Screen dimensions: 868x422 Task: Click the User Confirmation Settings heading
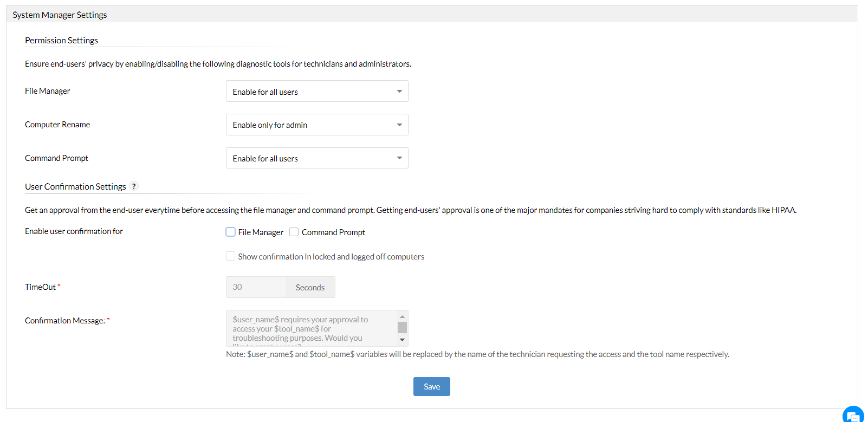tap(75, 187)
